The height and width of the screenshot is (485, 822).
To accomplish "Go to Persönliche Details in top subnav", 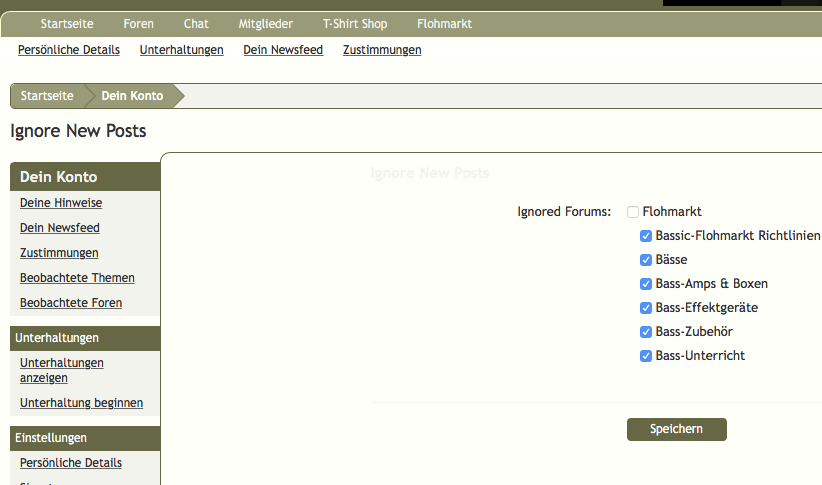I will pos(69,50).
